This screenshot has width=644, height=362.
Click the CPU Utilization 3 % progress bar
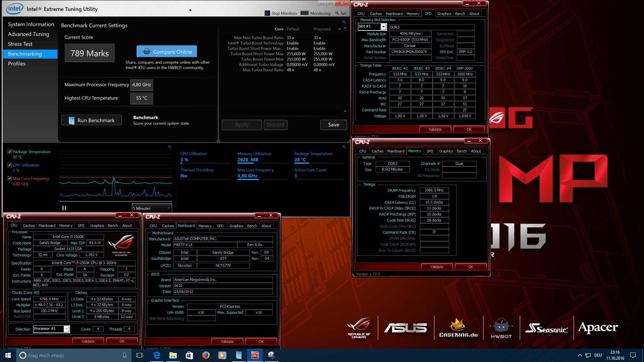tap(205, 163)
